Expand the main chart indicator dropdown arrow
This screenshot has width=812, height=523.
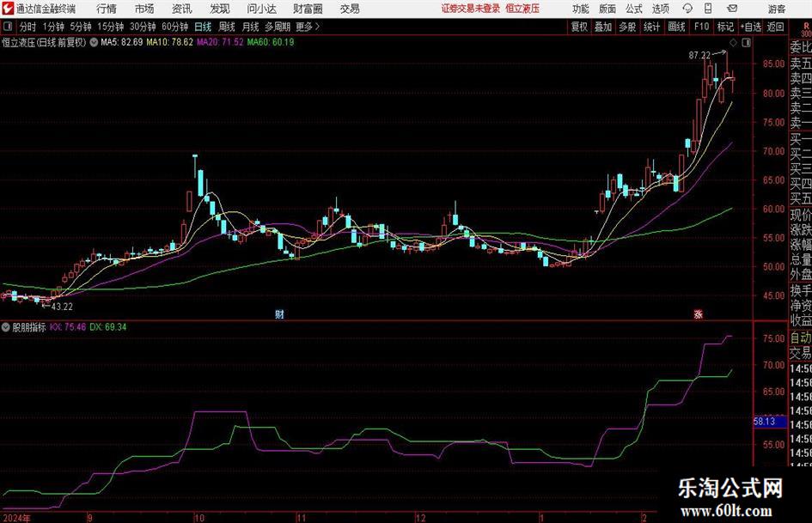coord(94,42)
